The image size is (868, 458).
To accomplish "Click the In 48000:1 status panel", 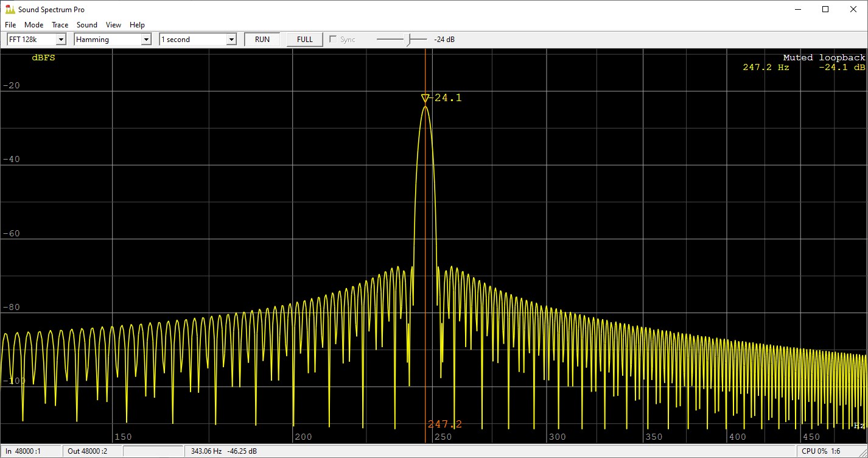I will pyautogui.click(x=24, y=451).
